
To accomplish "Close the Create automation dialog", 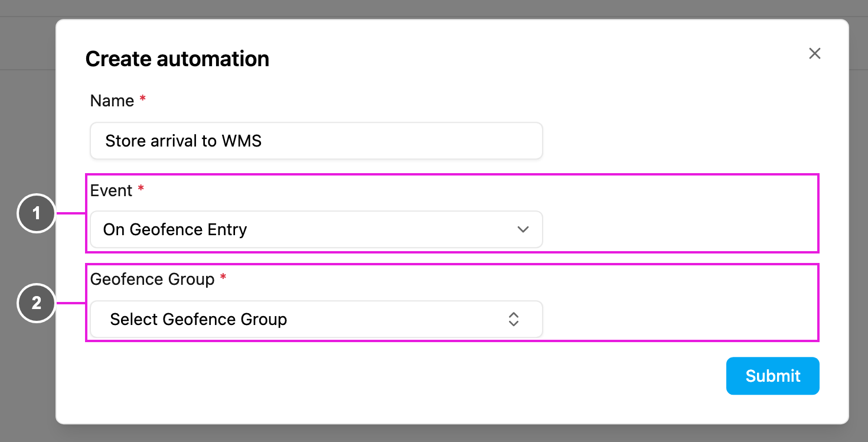I will click(815, 54).
